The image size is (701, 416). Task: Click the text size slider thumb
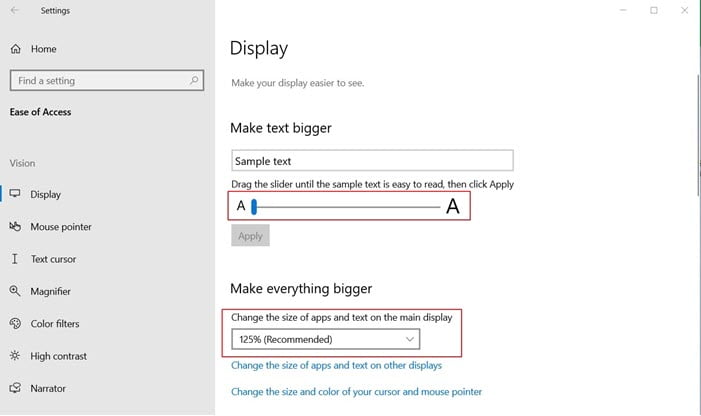pyautogui.click(x=254, y=207)
